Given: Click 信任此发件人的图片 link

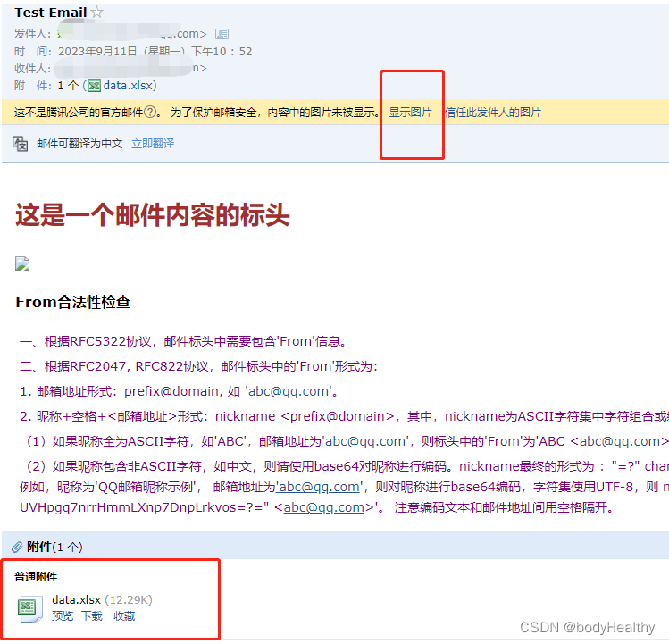Looking at the screenshot, I should pos(493,113).
